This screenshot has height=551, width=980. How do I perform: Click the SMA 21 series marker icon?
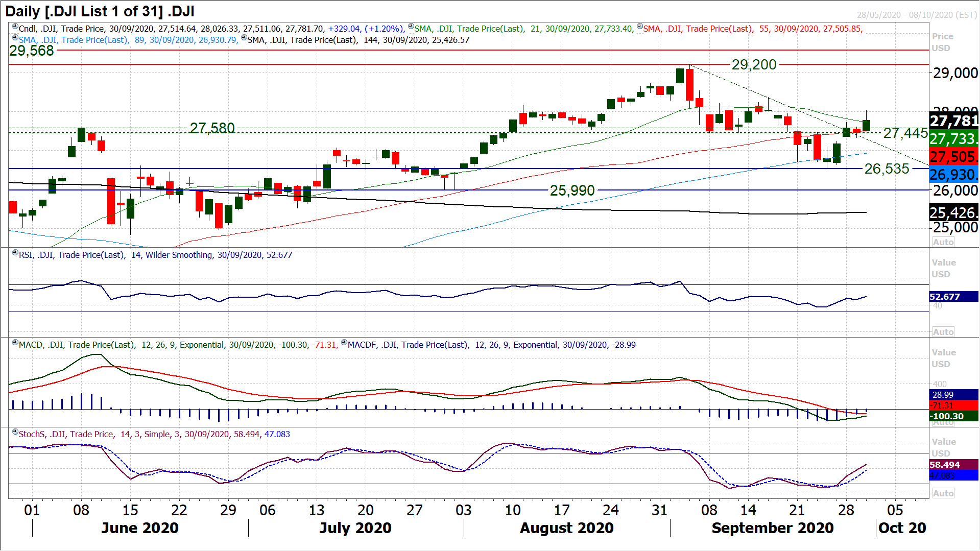(x=411, y=27)
